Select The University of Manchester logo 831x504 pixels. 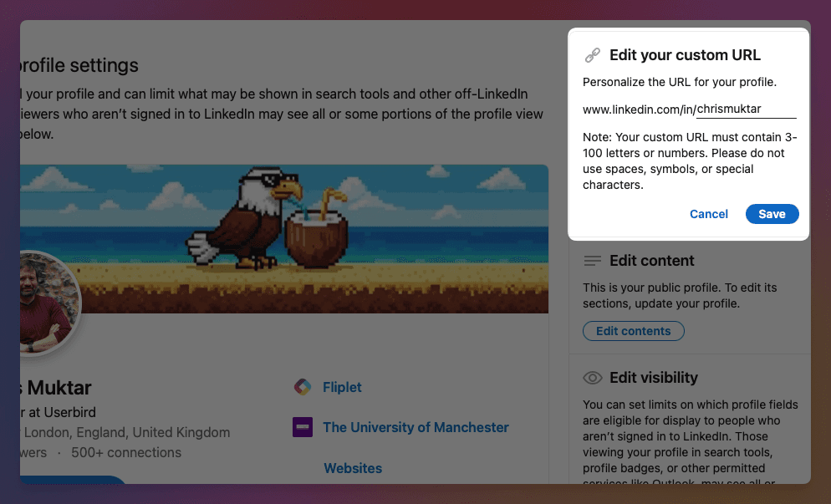click(303, 427)
